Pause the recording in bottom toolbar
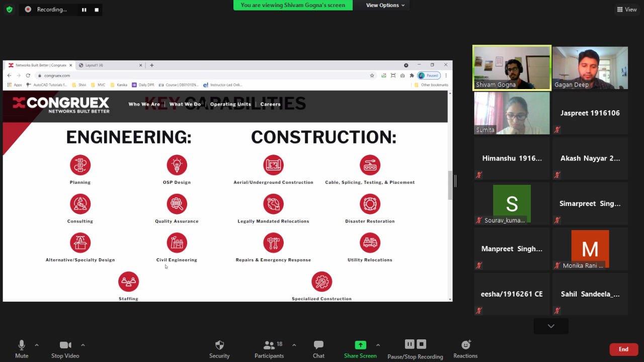The image size is (644, 362). tap(410, 344)
